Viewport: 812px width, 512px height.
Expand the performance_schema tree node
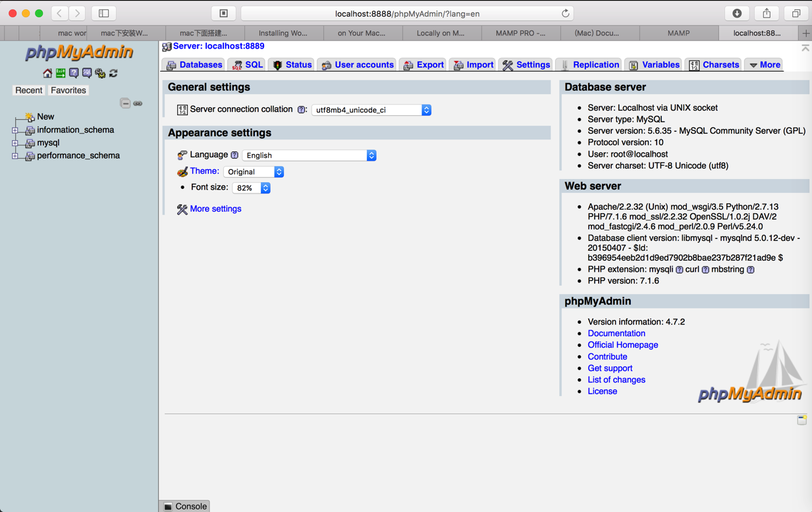(x=15, y=156)
